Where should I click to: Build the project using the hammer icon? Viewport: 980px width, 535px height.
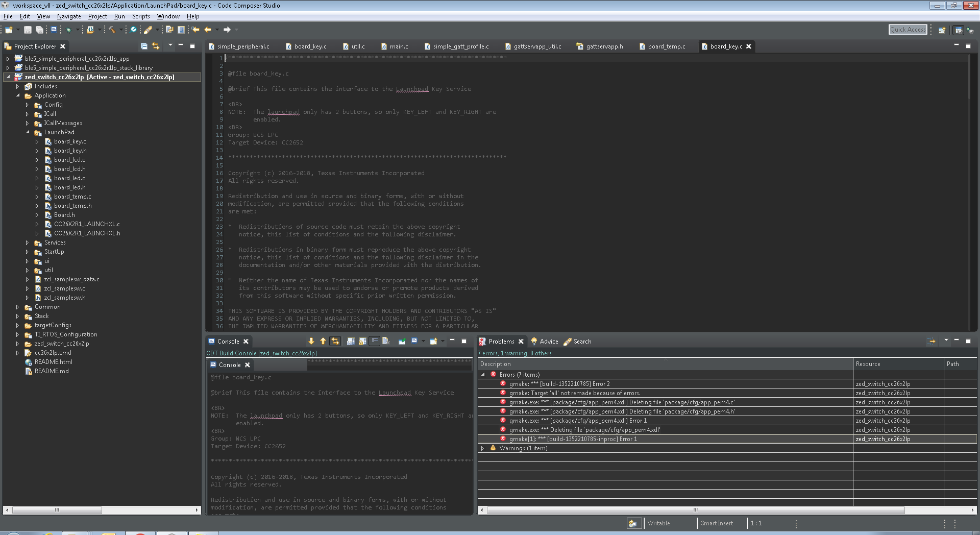coord(112,30)
